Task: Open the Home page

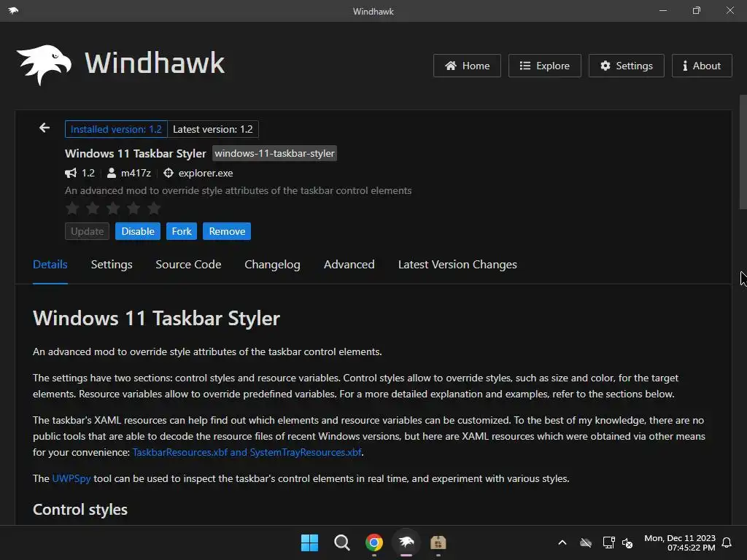Action: 467,66
